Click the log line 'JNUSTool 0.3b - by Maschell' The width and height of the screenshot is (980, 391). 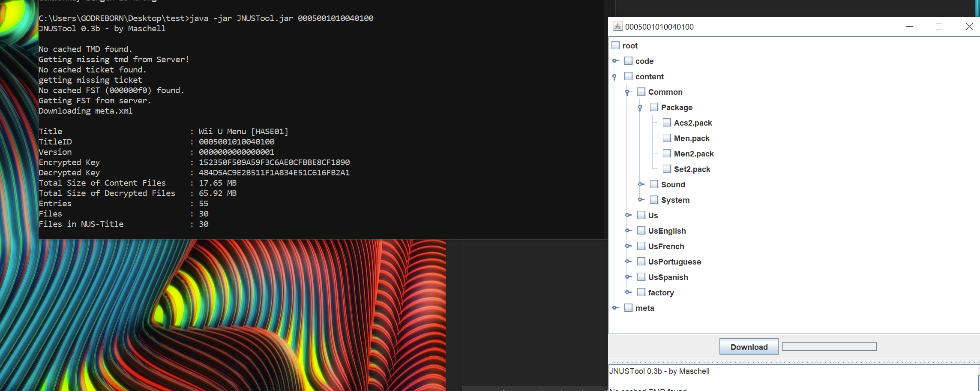coord(659,371)
